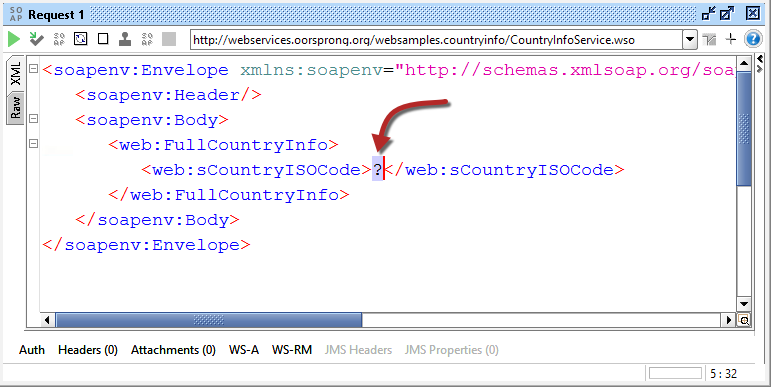
Task: Open the WS-RM tab
Action: pyautogui.click(x=292, y=350)
